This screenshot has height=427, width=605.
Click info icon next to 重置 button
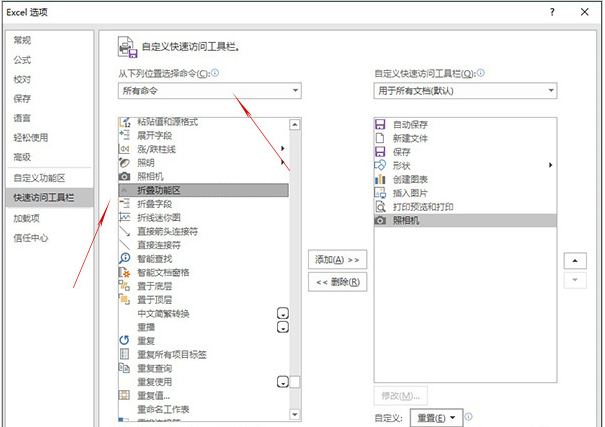click(x=468, y=416)
